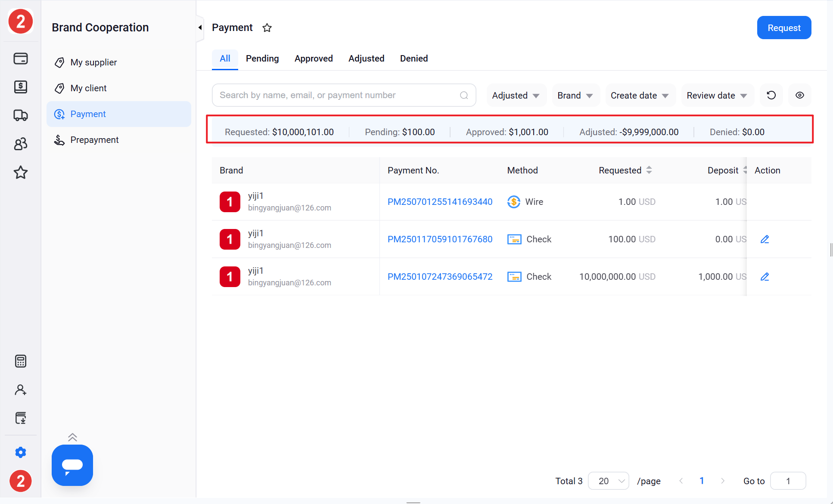833x504 pixels.
Task: Click the Check icon in the 10,000,000.00 USD row
Action: pos(514,277)
